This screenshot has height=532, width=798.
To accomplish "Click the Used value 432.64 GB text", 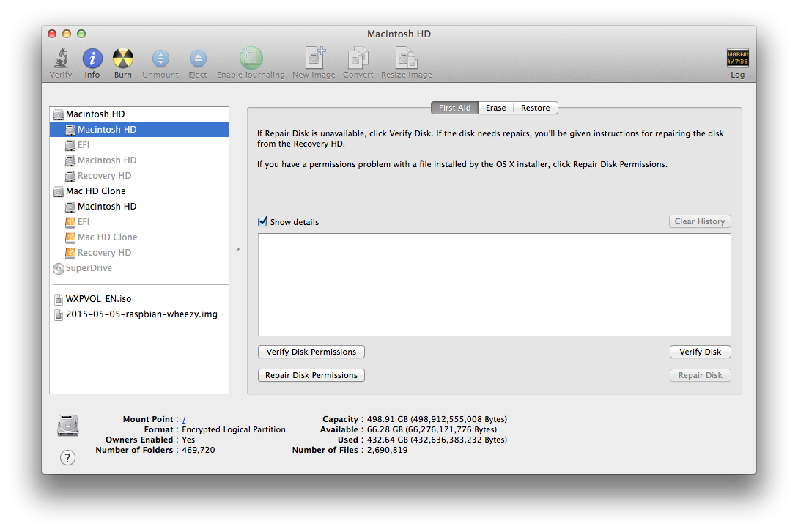I will (x=437, y=440).
